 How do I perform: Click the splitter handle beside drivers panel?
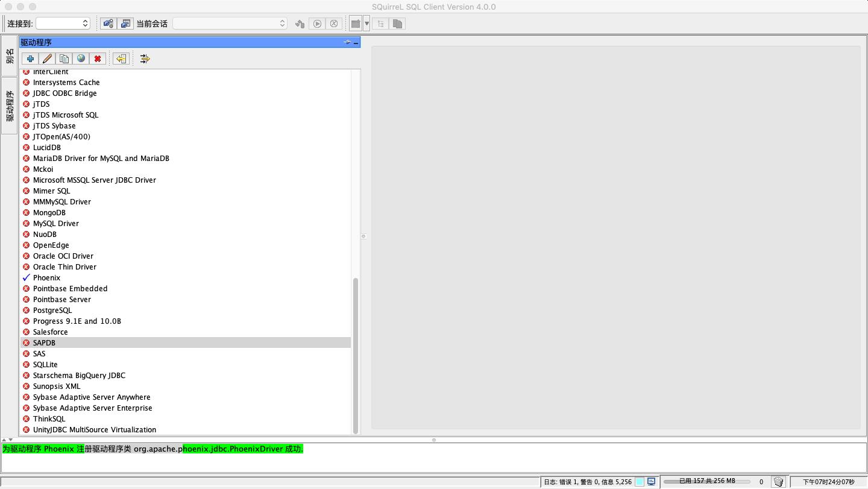point(363,236)
